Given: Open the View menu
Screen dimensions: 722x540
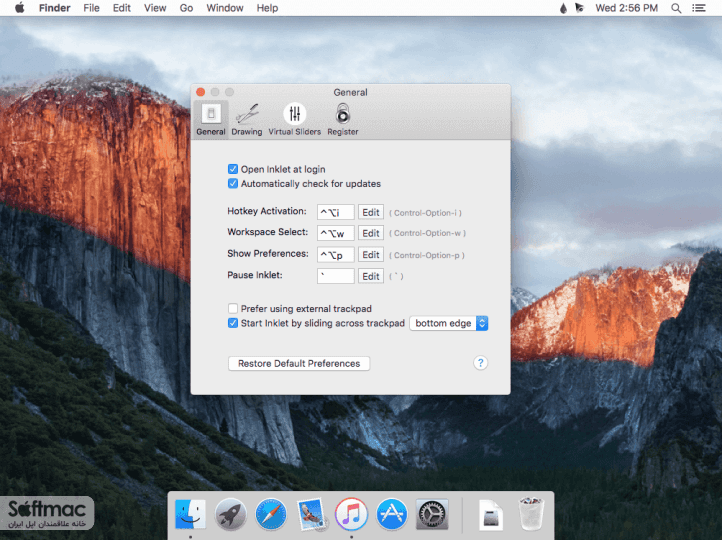Looking at the screenshot, I should pyautogui.click(x=155, y=8).
